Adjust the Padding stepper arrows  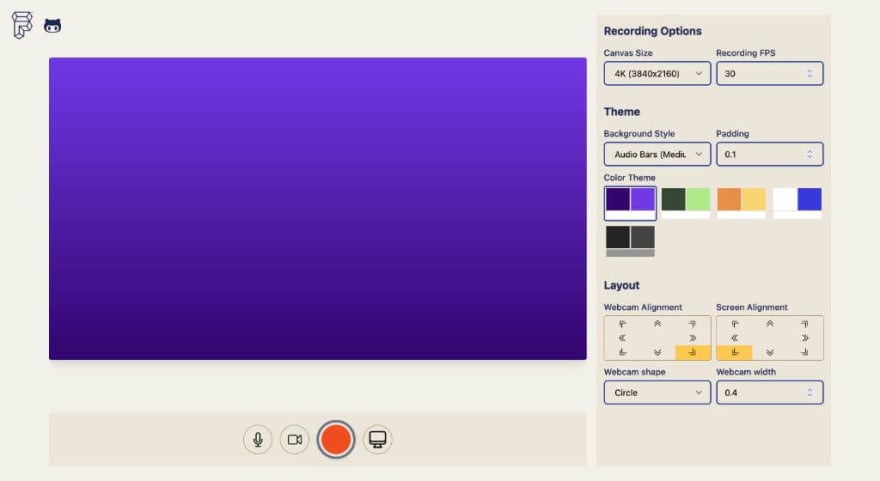[809, 154]
